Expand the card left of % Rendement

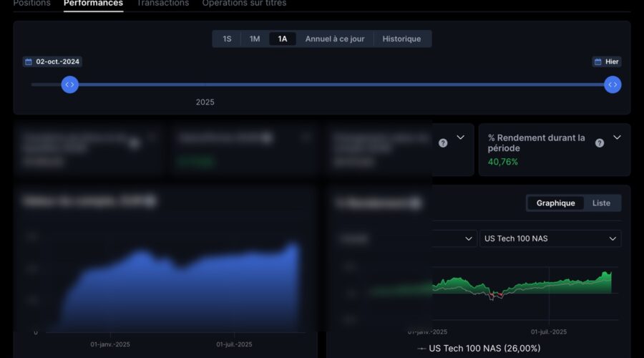click(460, 137)
